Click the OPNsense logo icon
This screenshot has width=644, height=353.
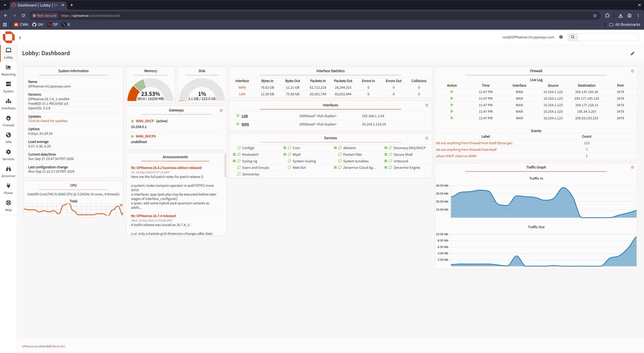point(8,38)
